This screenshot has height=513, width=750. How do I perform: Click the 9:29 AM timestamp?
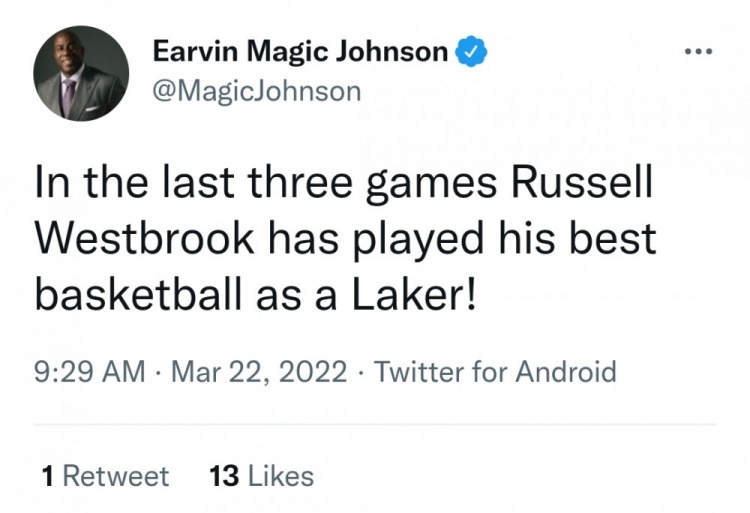[89, 373]
